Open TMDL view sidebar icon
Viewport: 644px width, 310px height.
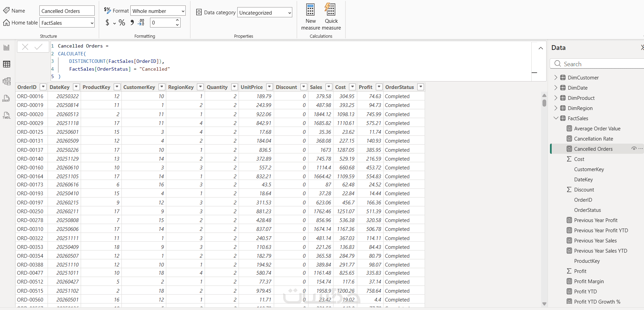click(x=6, y=115)
